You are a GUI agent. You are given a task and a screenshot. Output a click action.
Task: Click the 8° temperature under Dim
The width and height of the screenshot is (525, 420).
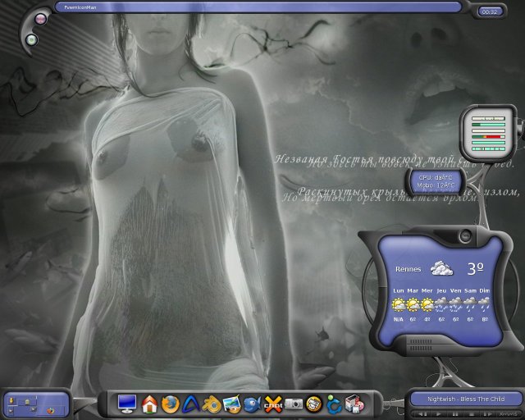(x=485, y=320)
